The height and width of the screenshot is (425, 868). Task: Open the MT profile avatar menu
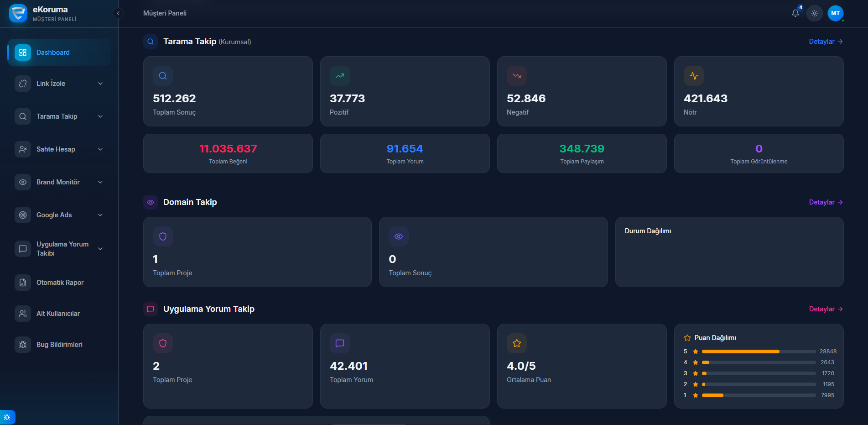coord(836,13)
